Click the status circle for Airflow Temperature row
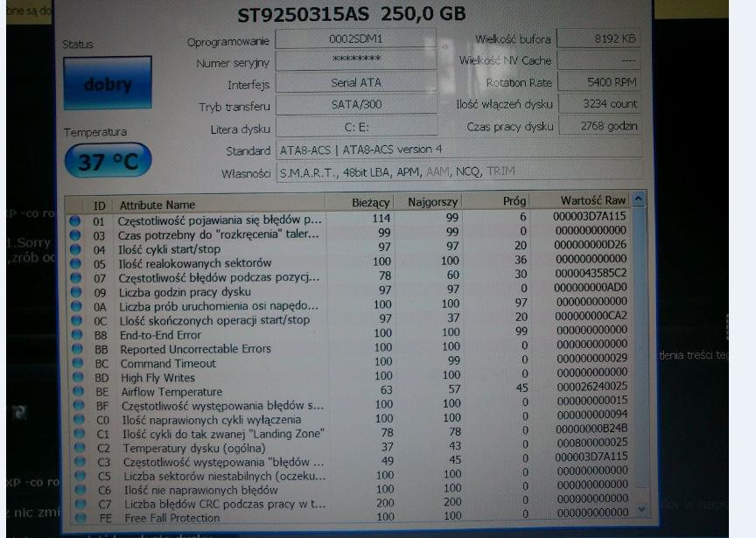 click(78, 391)
